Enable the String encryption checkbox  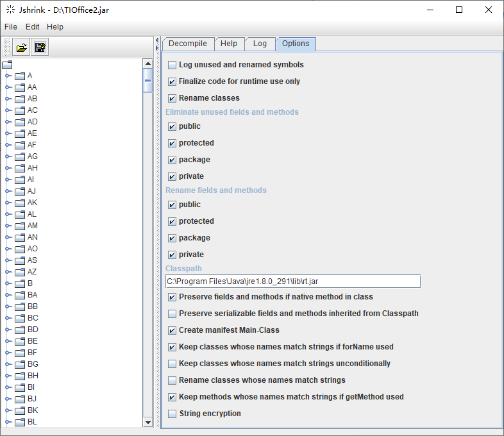point(172,414)
